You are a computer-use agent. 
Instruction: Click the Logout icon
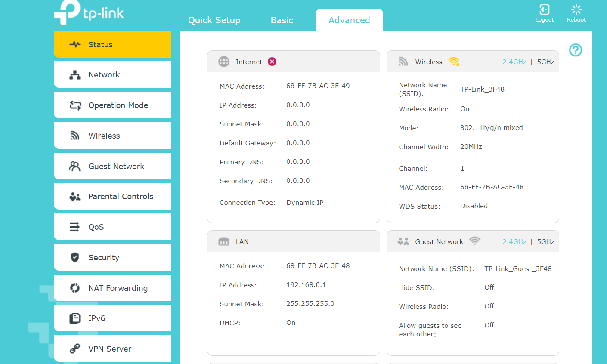point(544,9)
